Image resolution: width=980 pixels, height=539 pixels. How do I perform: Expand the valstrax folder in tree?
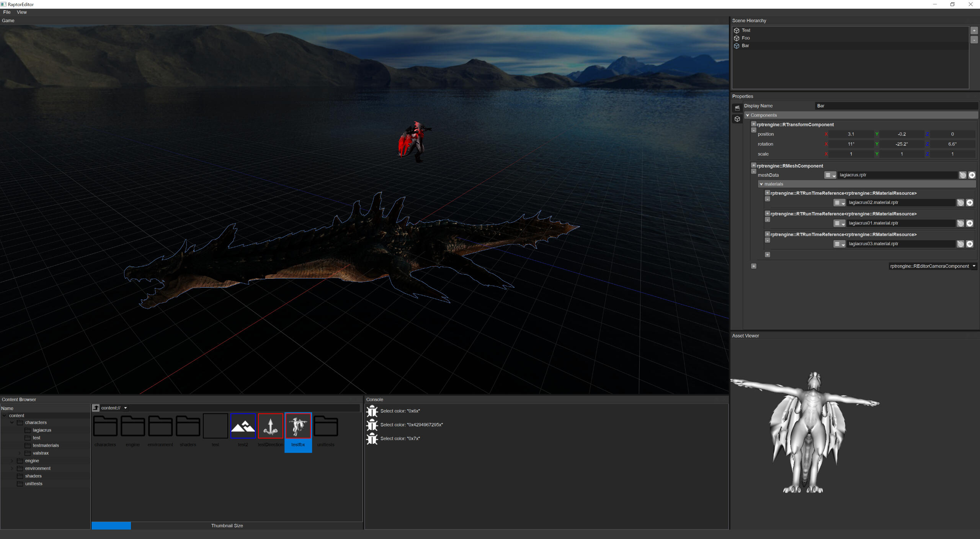pos(20,453)
